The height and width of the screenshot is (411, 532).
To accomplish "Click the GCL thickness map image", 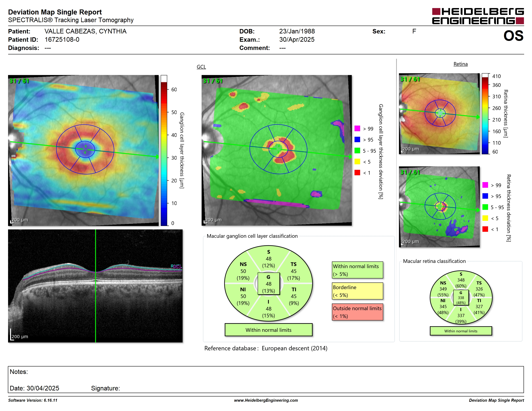I will (83, 150).
